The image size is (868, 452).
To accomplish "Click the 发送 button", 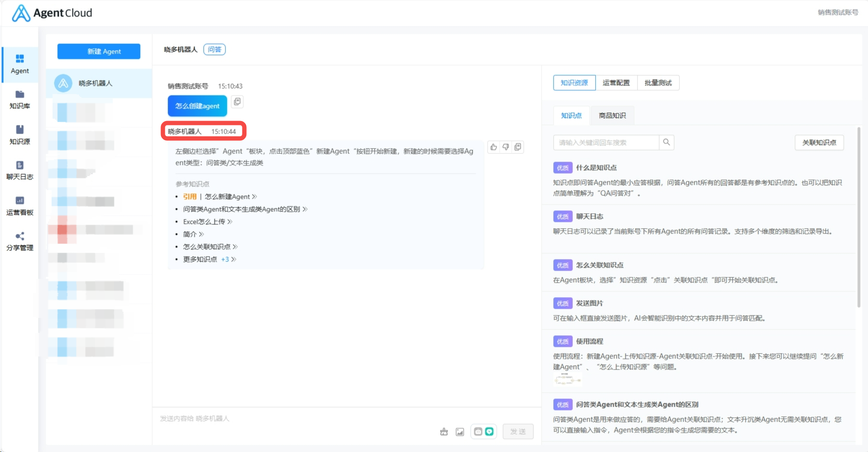I will [518, 432].
